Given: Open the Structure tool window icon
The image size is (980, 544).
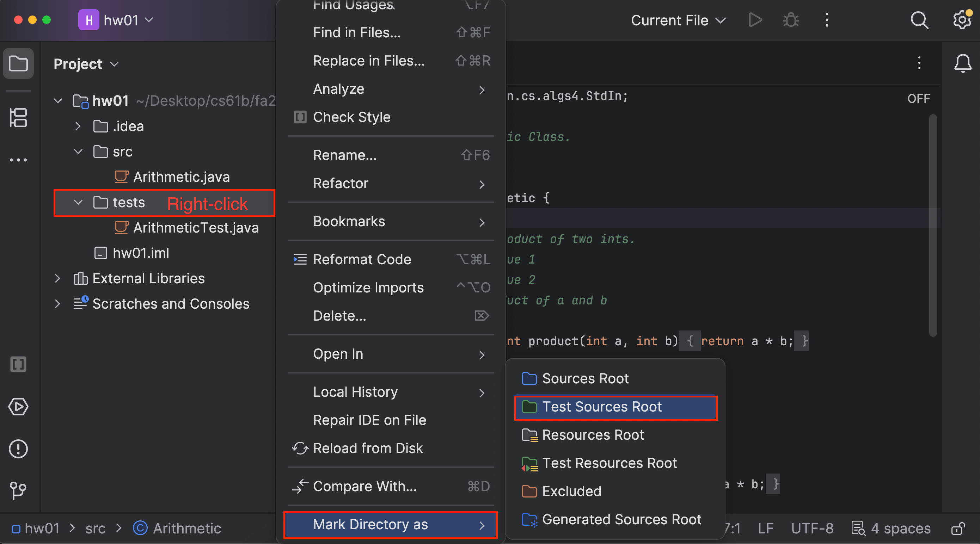Looking at the screenshot, I should click(18, 118).
